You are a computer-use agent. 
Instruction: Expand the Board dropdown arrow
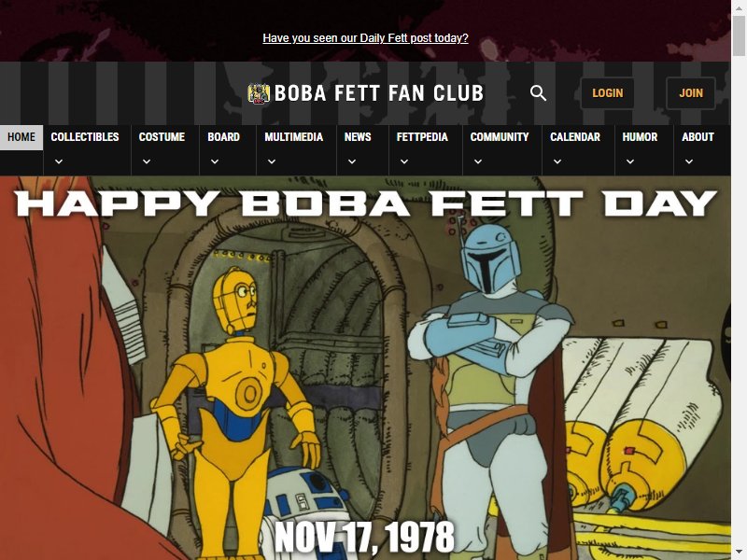[215, 161]
